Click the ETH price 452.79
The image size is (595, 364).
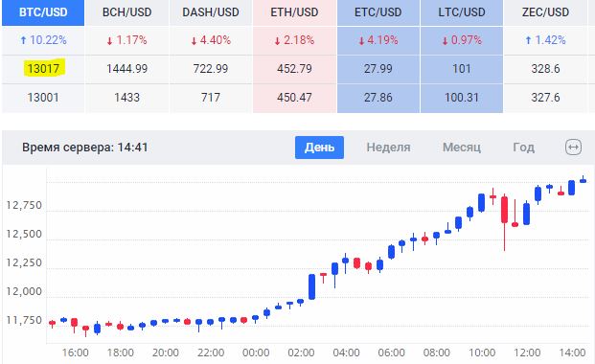click(294, 69)
